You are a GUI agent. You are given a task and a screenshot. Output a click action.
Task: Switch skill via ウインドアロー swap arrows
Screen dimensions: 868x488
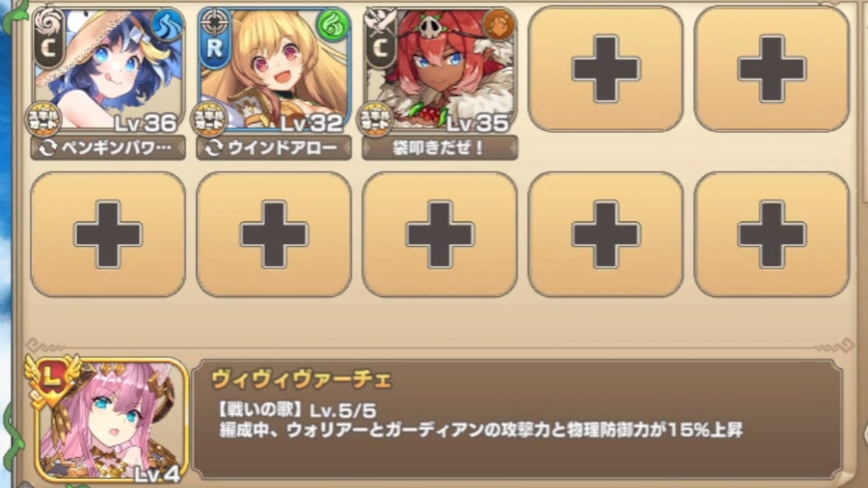coord(213,147)
